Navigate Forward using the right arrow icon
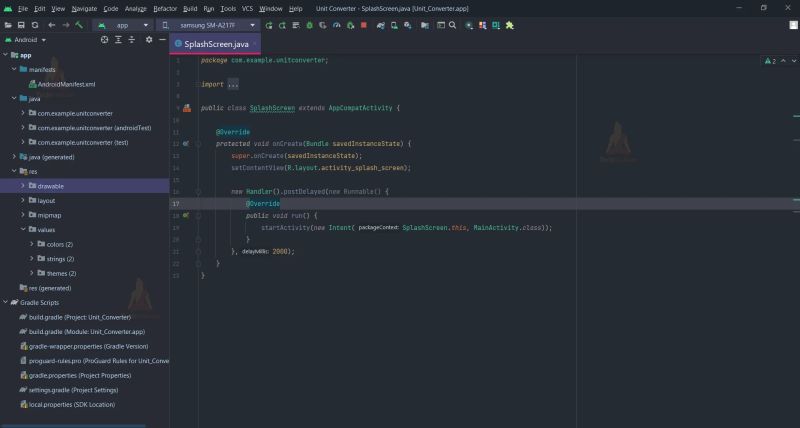800x428 pixels. pos(66,25)
